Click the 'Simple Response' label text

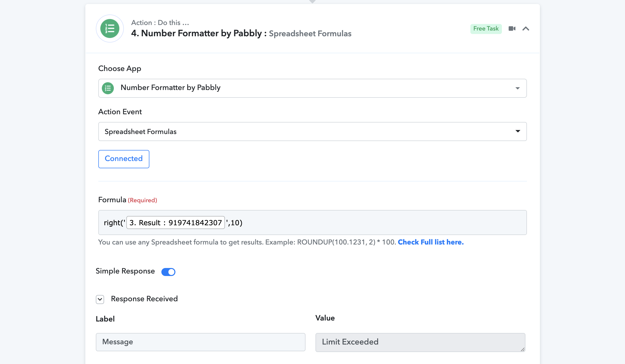coord(125,271)
